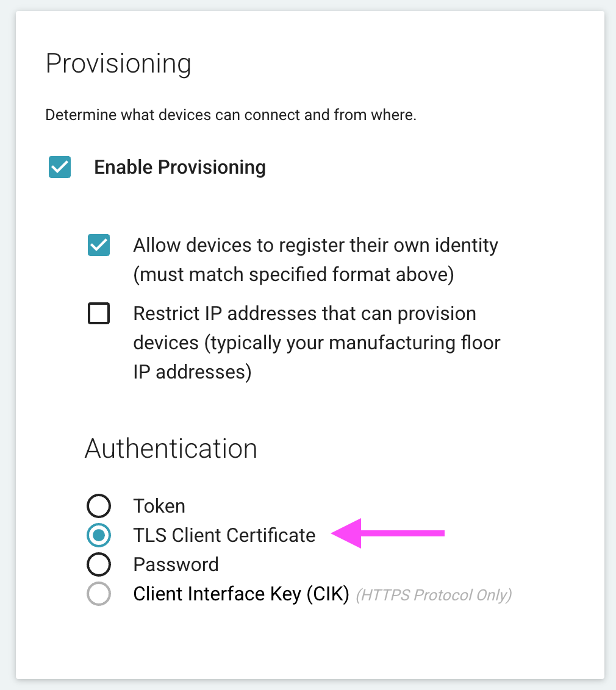Click the Token label text

(x=159, y=506)
